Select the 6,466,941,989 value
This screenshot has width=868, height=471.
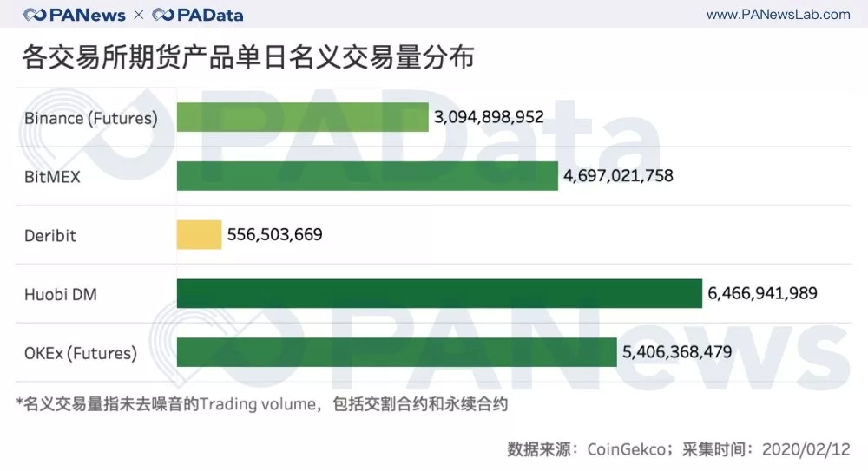tap(763, 294)
